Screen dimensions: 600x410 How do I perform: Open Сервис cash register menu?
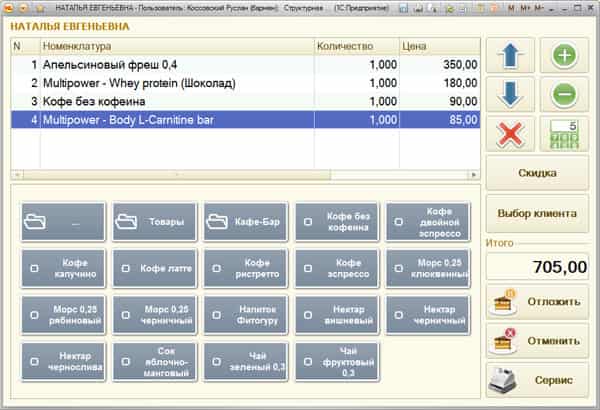pyautogui.click(x=537, y=380)
